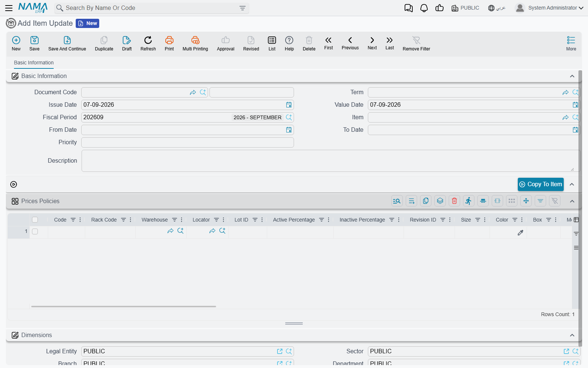Open Help
Image resolution: width=588 pixels, height=368 pixels.
point(289,43)
